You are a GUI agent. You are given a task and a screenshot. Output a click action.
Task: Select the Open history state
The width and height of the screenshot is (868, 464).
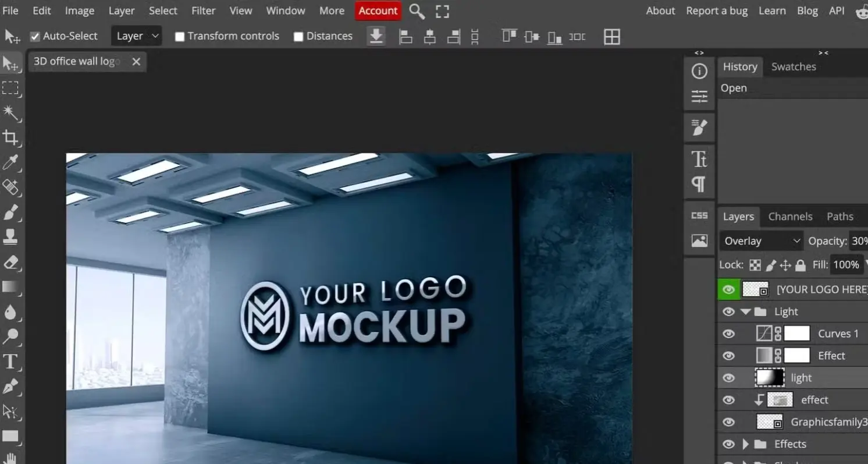792,88
